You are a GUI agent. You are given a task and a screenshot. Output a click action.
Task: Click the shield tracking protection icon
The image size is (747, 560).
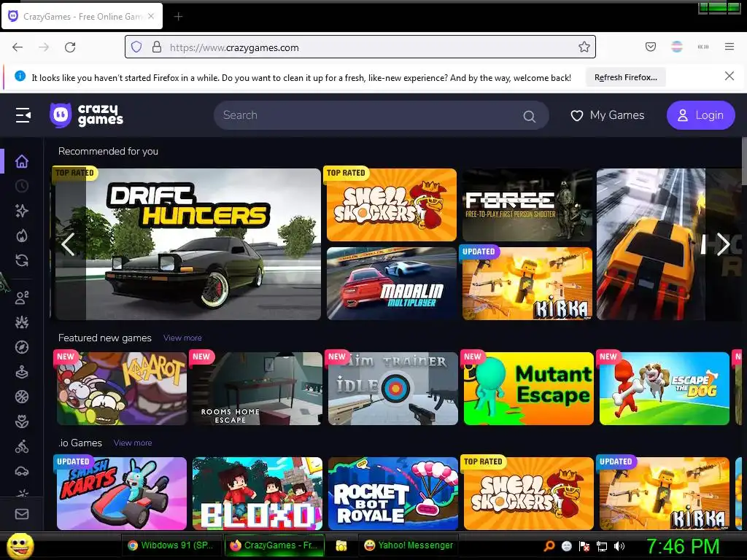(136, 47)
